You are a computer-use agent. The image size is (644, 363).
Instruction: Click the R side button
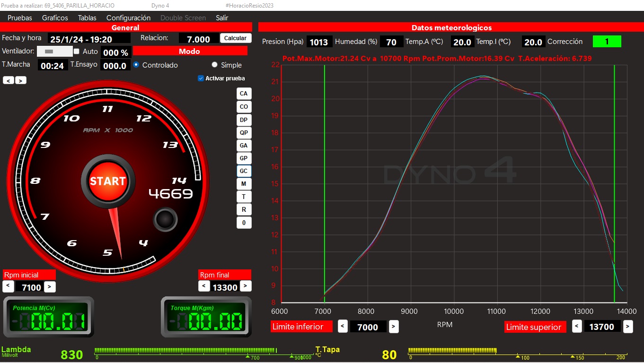pos(244,209)
